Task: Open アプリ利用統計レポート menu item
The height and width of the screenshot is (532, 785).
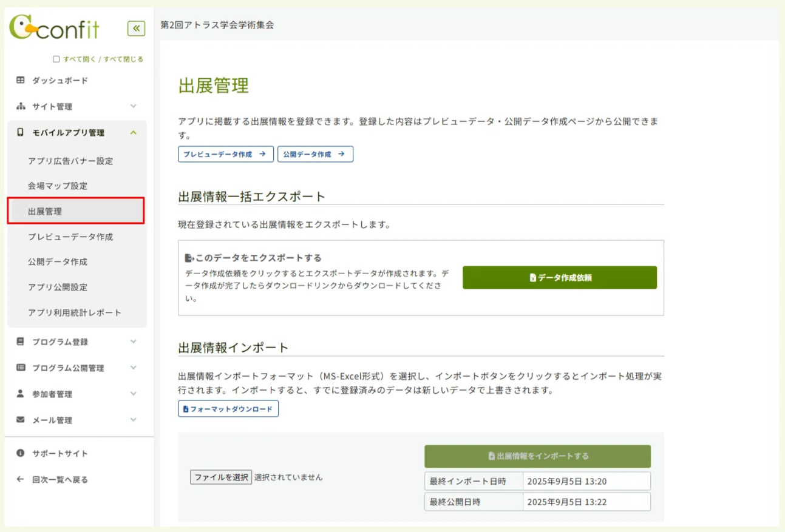Action: click(x=75, y=312)
